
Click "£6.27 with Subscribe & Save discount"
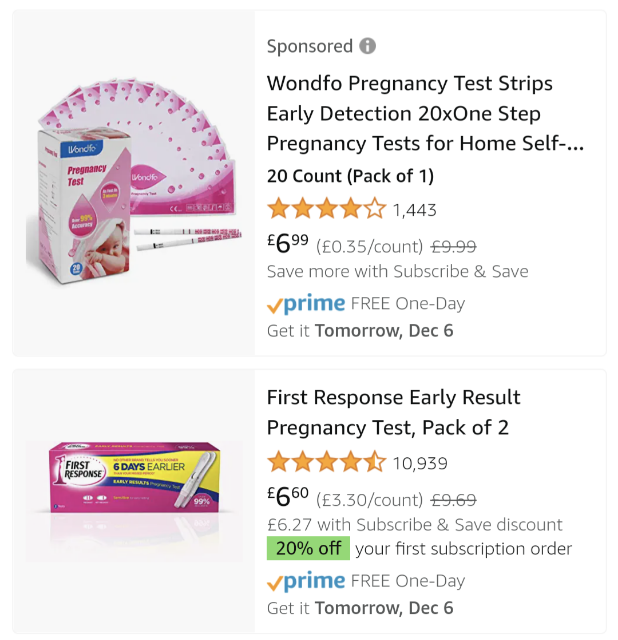(x=414, y=524)
